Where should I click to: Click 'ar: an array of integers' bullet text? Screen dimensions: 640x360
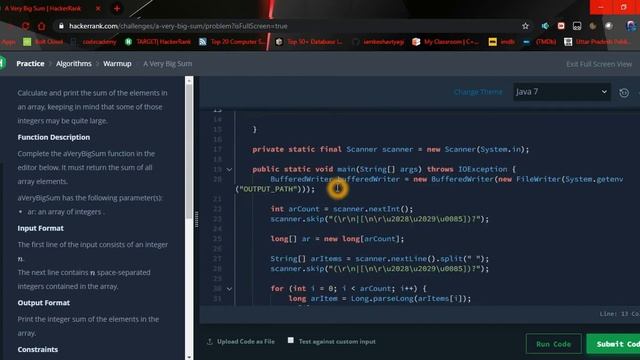[66, 212]
